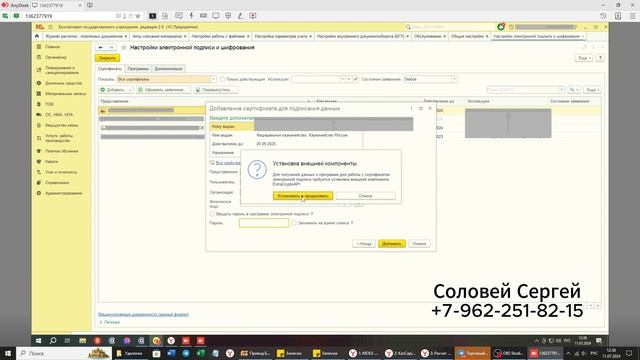
Task: Expand the 'Легенда' section
Action: point(109,322)
